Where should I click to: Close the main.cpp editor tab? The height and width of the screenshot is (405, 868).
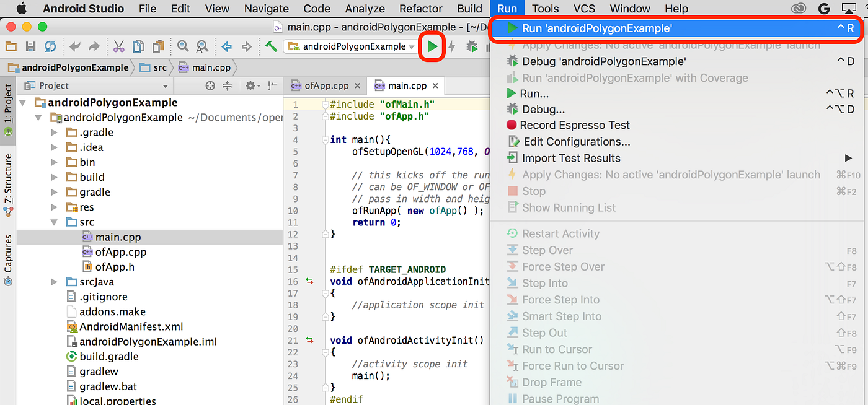coord(436,86)
